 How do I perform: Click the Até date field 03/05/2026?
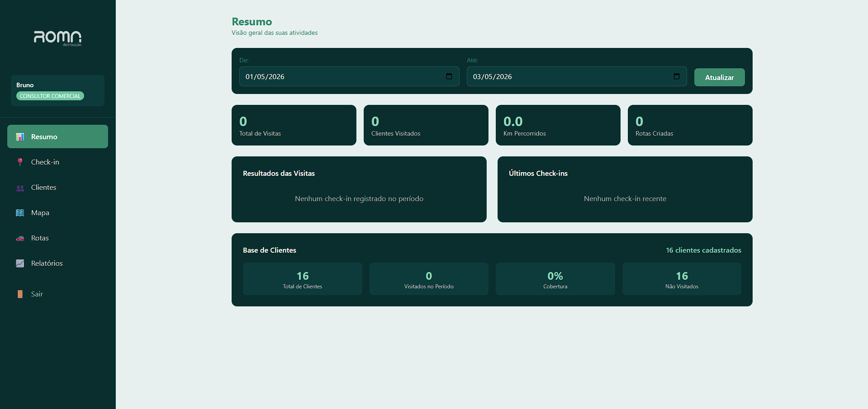(577, 76)
